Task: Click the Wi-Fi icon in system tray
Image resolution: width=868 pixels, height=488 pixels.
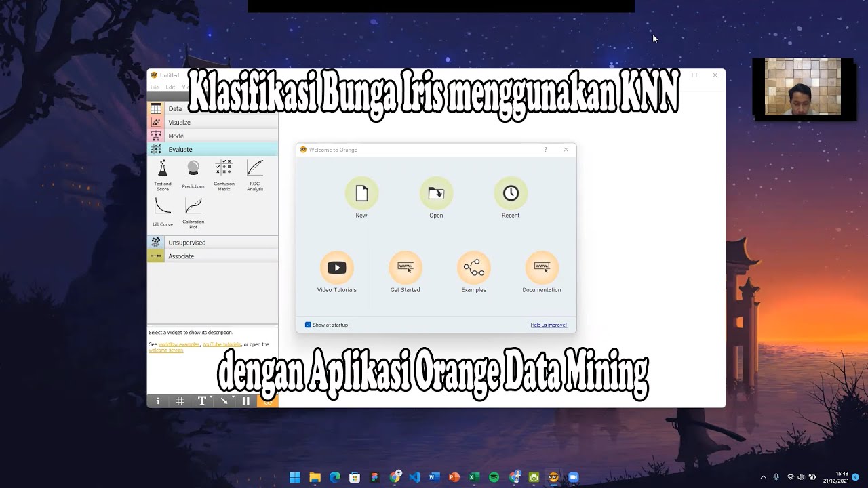Action: pos(791,477)
